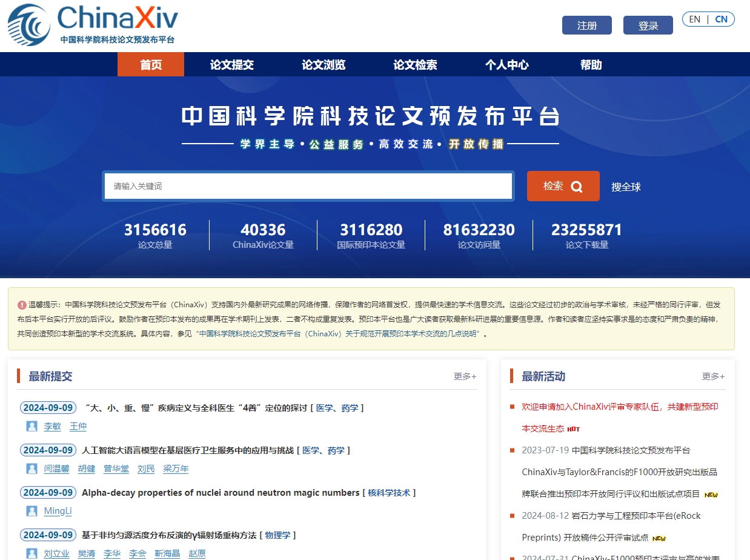Click author avatar icon beside MingLi
Screen dimensions: 750x560
click(32, 512)
